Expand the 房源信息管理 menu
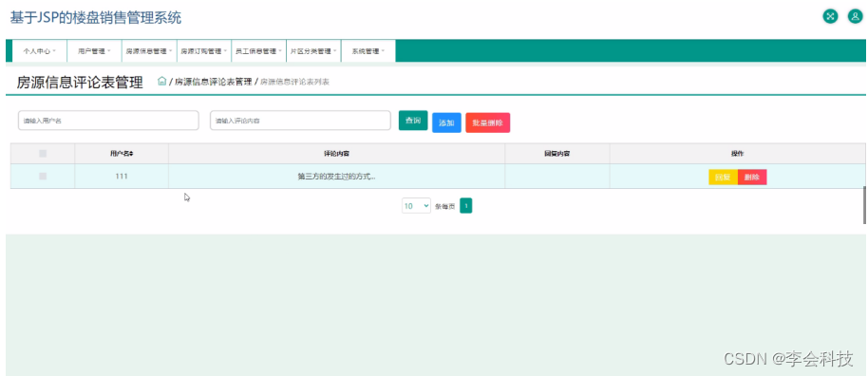Viewport: 868px width, 376px height. 149,51
